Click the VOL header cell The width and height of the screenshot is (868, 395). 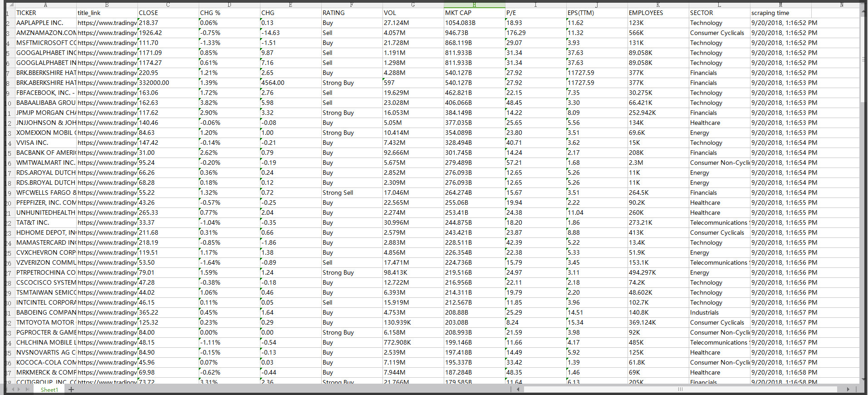click(413, 13)
